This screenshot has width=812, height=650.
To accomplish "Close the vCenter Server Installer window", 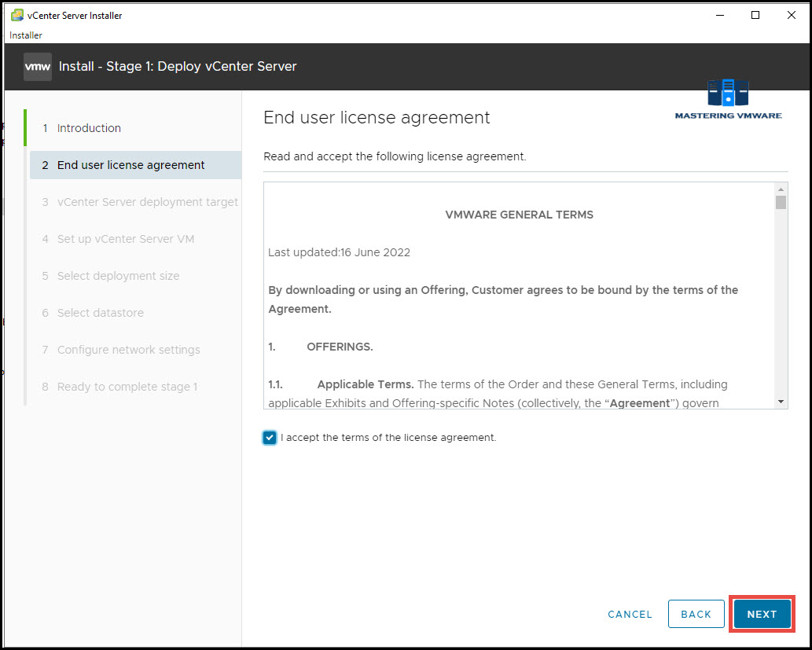I will tap(792, 15).
